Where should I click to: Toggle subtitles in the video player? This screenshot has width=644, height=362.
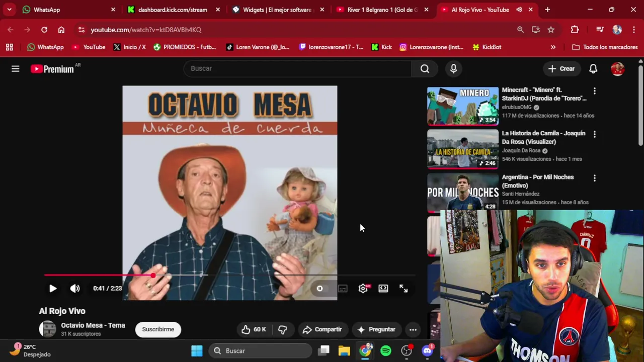click(x=343, y=289)
